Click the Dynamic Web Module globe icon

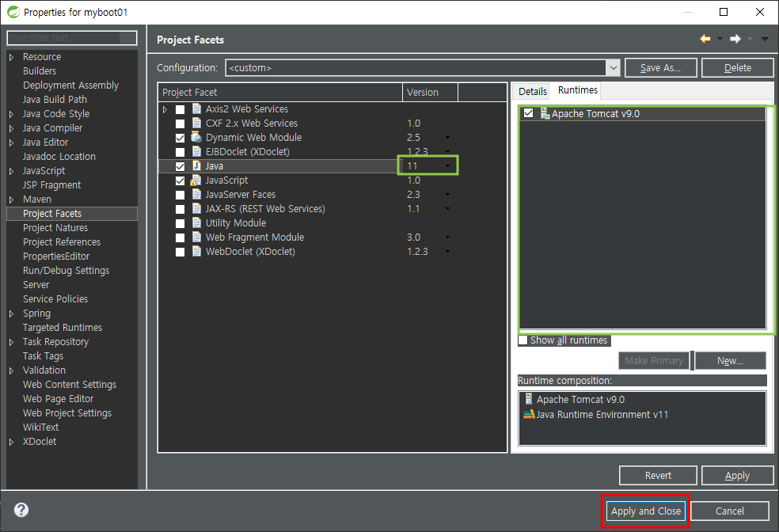(x=196, y=137)
